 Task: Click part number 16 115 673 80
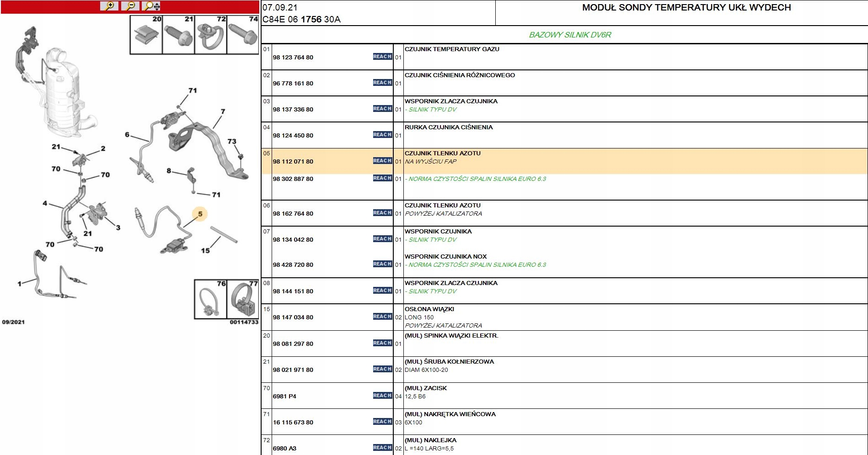click(293, 423)
